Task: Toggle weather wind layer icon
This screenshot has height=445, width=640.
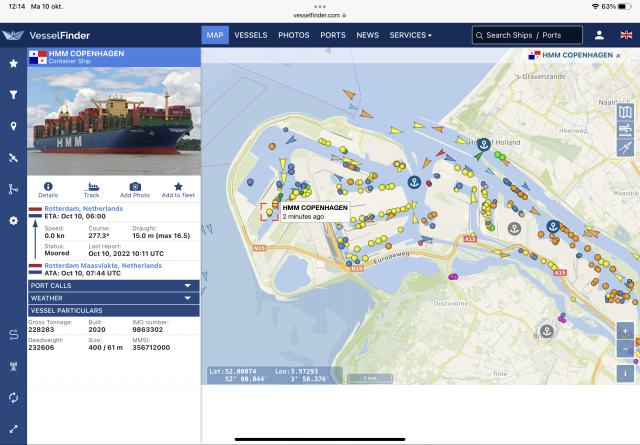Action: click(x=625, y=130)
